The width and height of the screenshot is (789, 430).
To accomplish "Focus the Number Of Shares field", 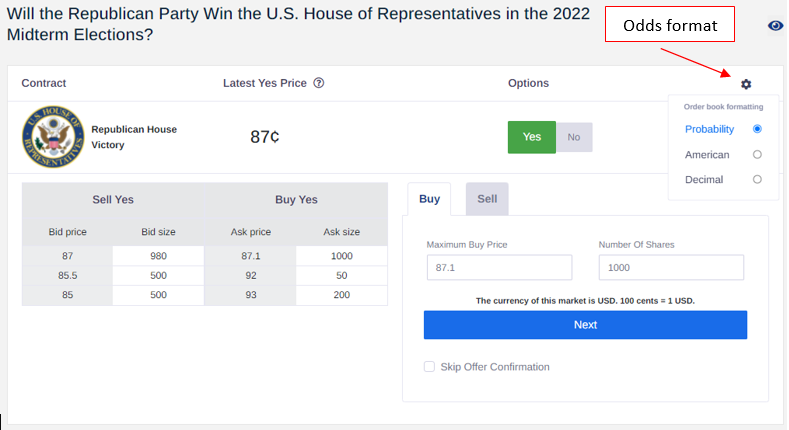I will coord(671,267).
